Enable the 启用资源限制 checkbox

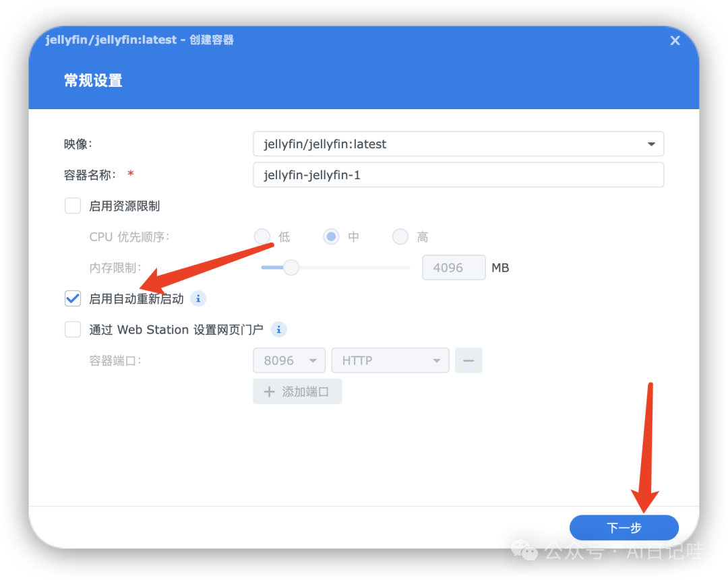[x=73, y=205]
